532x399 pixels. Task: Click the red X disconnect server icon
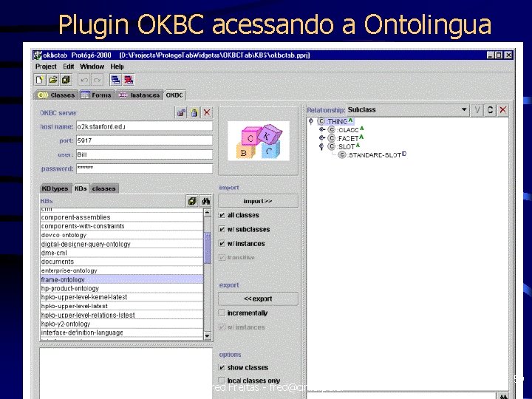[207, 112]
